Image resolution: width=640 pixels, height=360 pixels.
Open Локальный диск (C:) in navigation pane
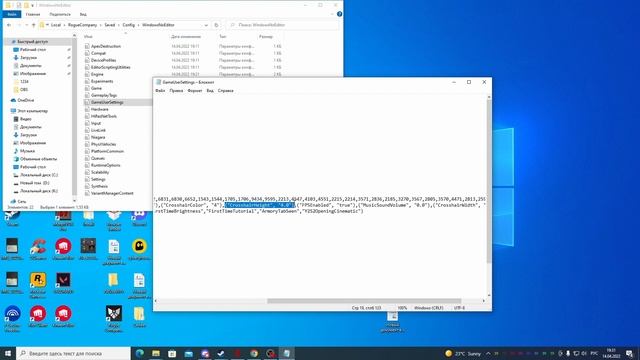[39, 175]
